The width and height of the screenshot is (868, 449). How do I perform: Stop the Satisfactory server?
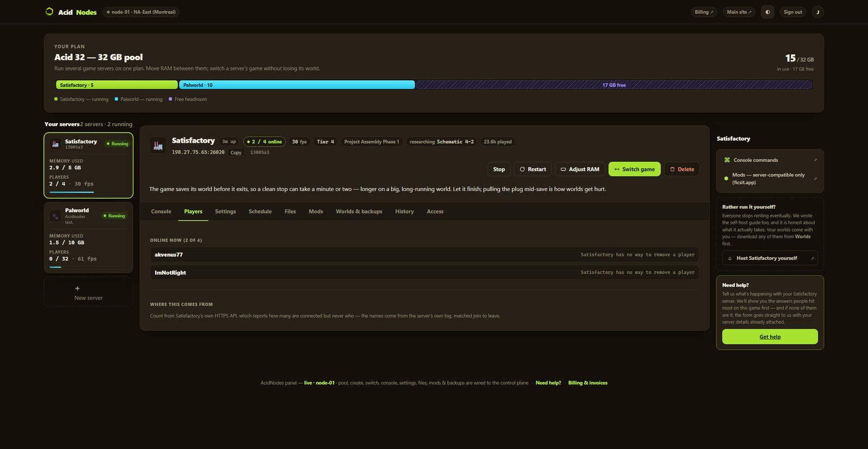pyautogui.click(x=499, y=169)
